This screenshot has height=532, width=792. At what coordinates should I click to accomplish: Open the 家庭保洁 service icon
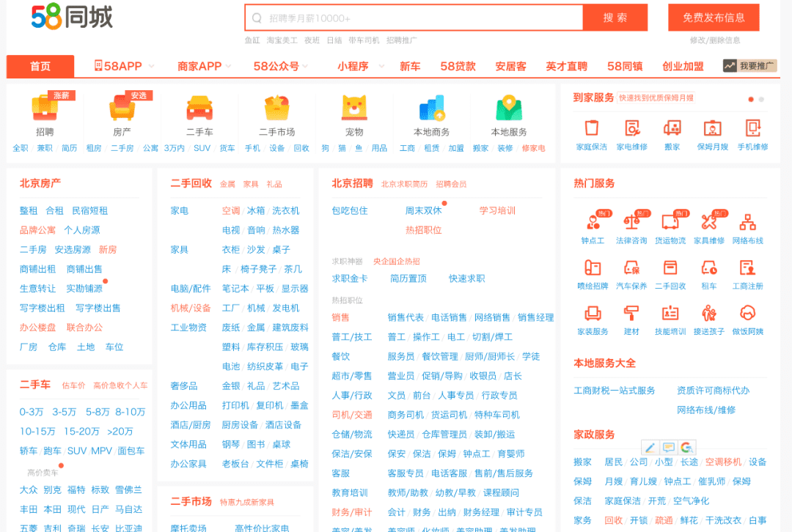591,129
